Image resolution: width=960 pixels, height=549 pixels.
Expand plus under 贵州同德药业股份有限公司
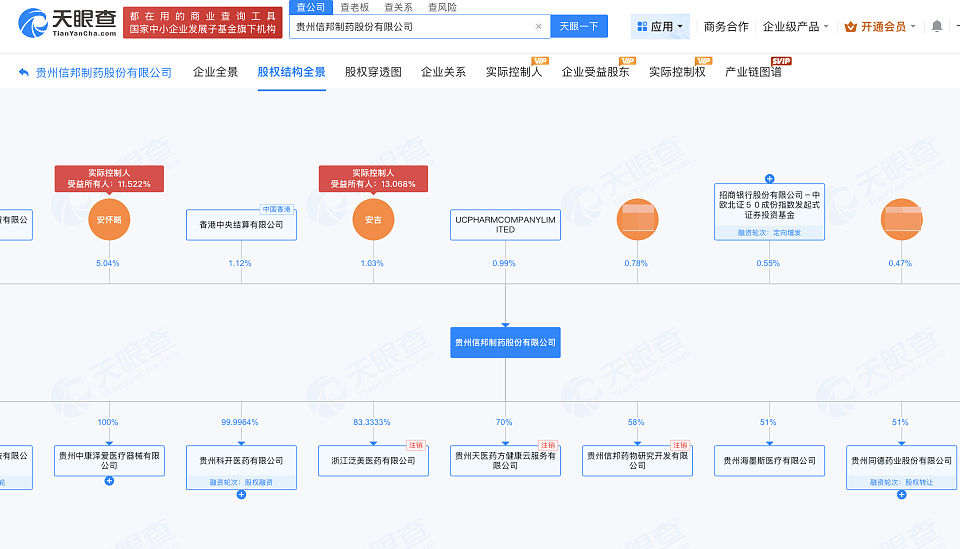tap(901, 495)
